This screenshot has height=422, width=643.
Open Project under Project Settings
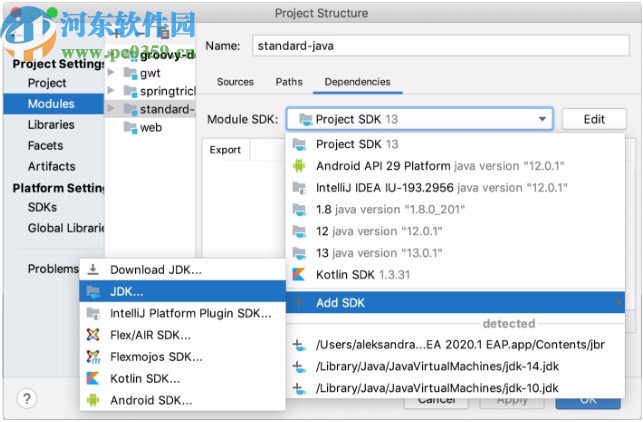47,83
